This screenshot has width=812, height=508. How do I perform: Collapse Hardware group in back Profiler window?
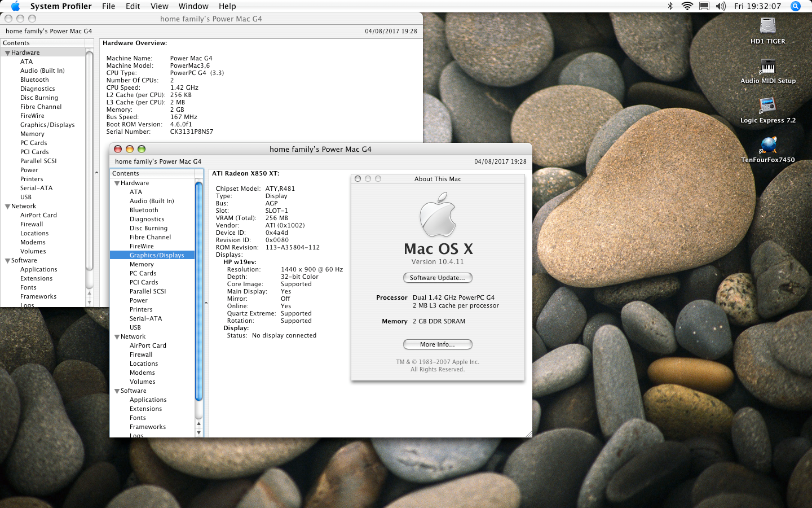pos(7,53)
